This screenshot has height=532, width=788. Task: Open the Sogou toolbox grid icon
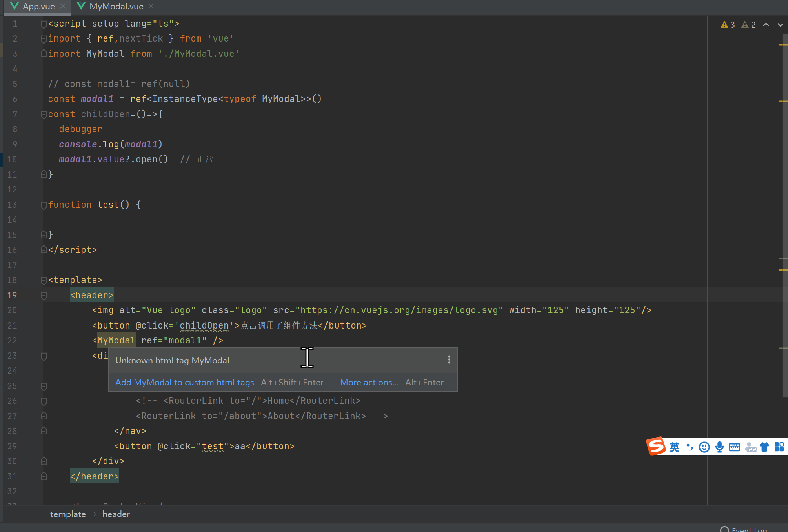coord(779,447)
